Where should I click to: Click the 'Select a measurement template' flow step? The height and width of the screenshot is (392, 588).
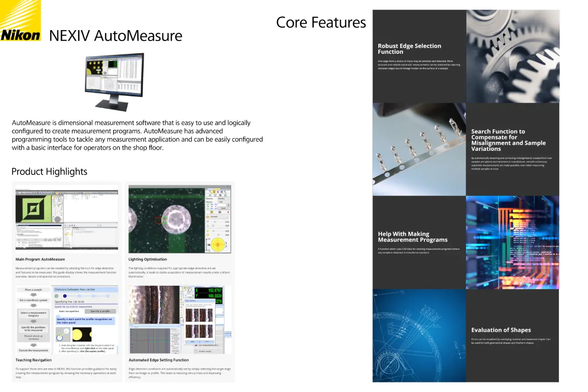pos(33,315)
